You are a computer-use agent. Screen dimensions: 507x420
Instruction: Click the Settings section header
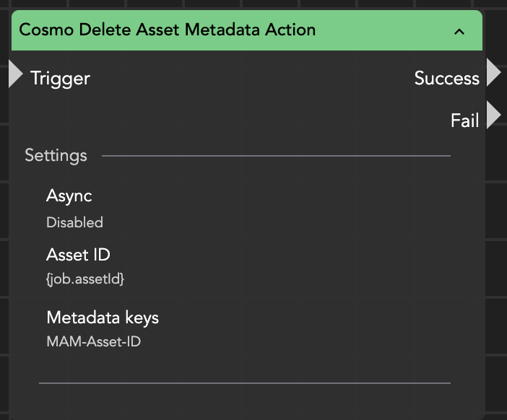coord(56,155)
